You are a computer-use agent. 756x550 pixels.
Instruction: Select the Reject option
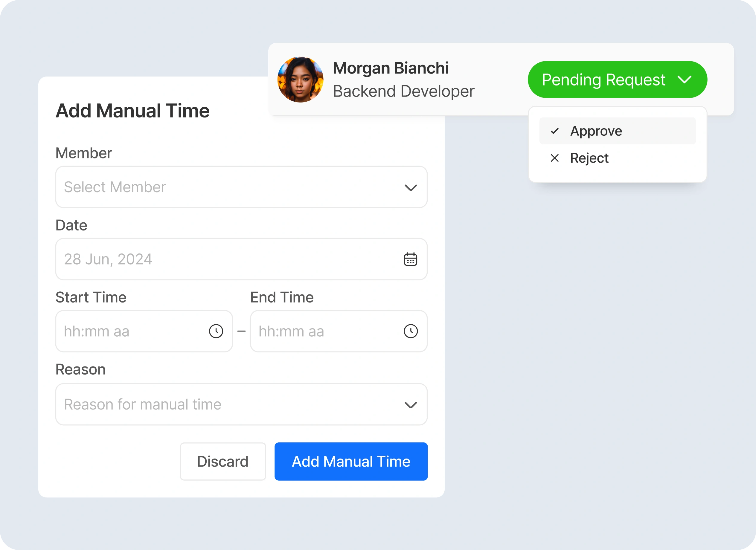click(589, 158)
